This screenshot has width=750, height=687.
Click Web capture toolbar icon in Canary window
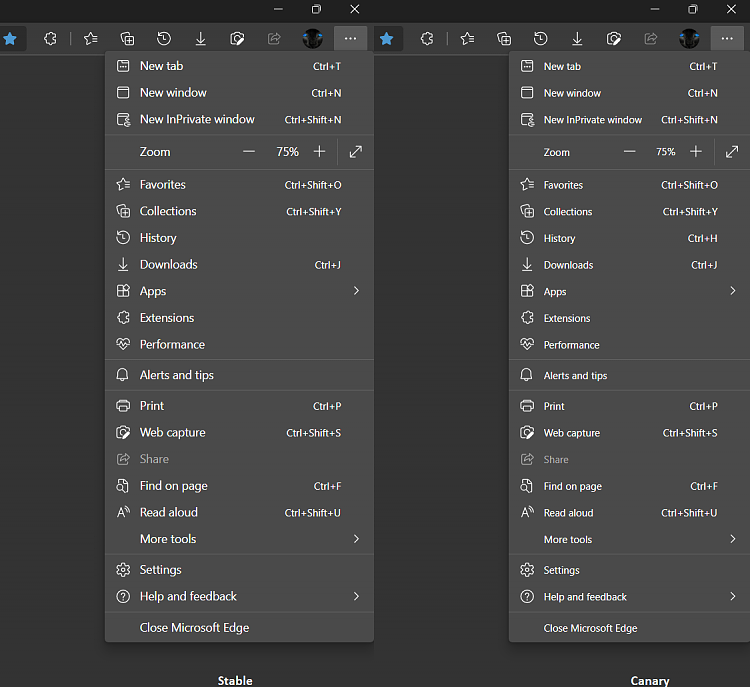(614, 38)
